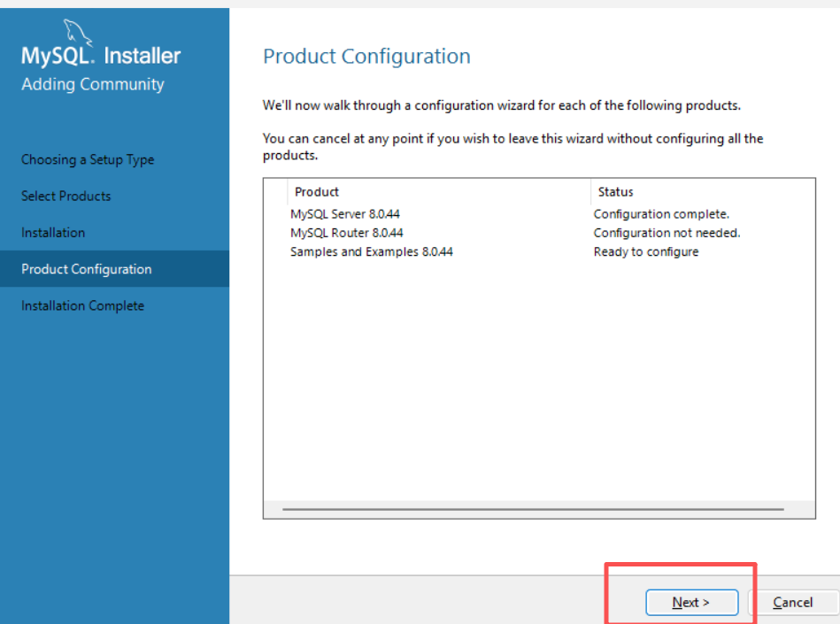
Task: Click the Product Configuration page heading
Action: [366, 57]
